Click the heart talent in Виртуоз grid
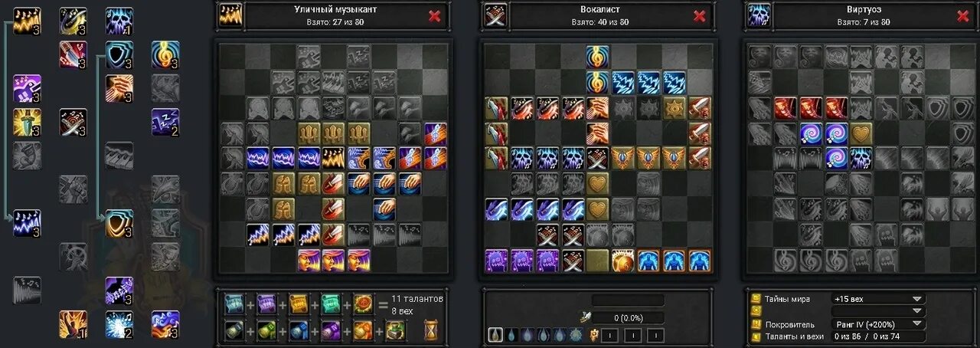 pos(862,133)
